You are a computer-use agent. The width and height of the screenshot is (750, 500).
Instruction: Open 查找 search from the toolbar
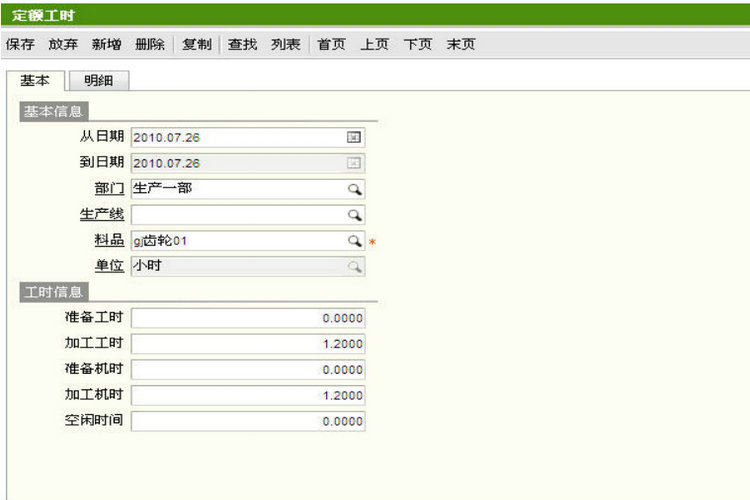click(x=242, y=44)
